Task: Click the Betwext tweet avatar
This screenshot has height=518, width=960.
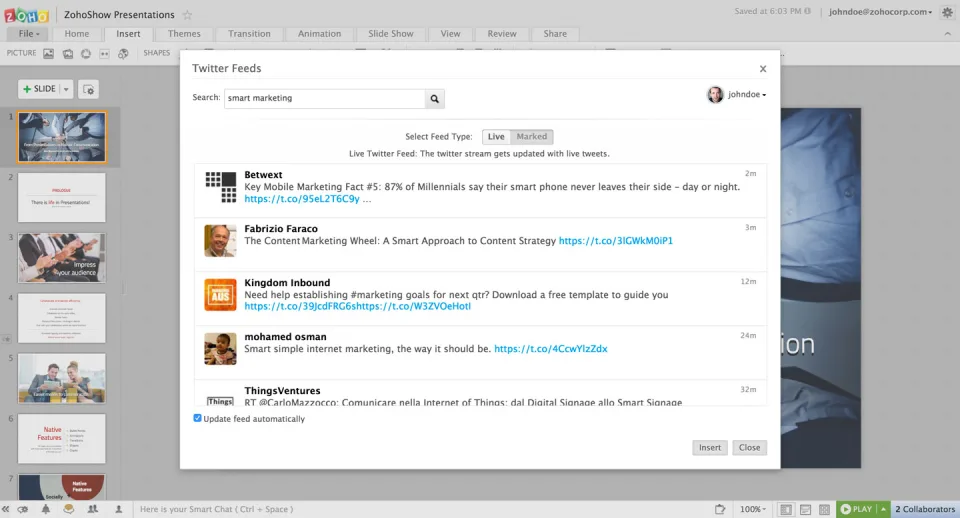Action: pyautogui.click(x=220, y=187)
